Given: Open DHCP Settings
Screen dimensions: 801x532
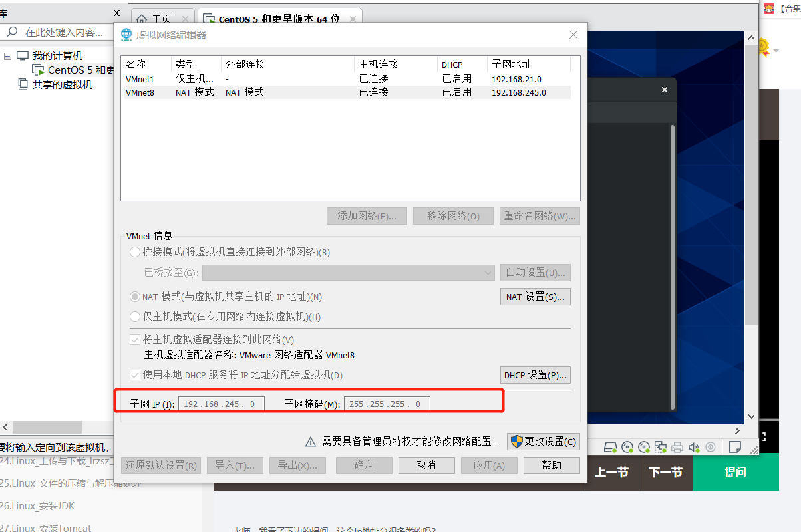Looking at the screenshot, I should pyautogui.click(x=536, y=375).
